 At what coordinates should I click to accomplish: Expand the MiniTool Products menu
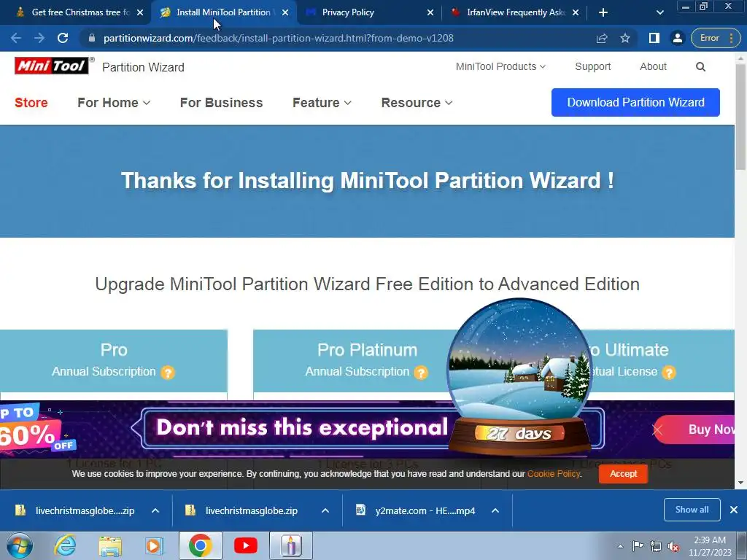pyautogui.click(x=500, y=66)
